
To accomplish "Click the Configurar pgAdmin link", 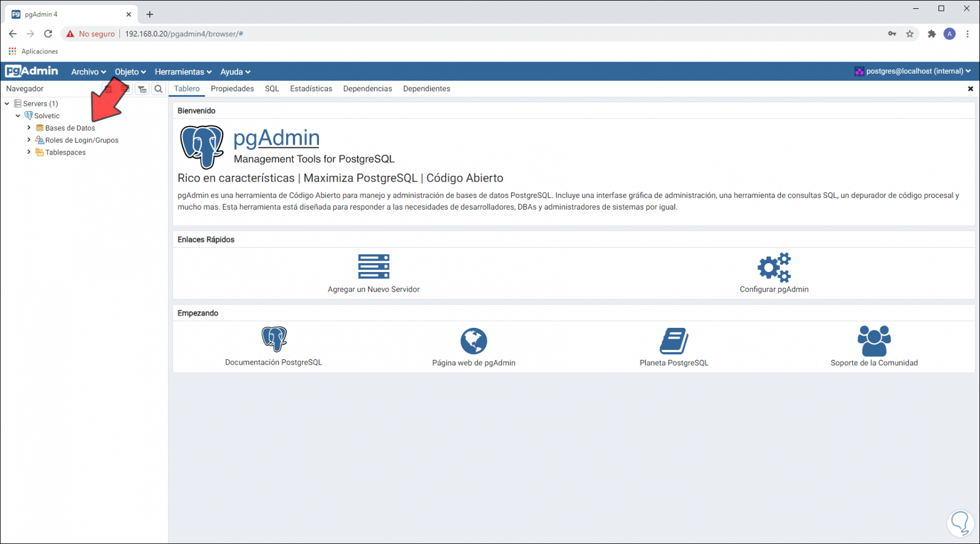I will [774, 290].
